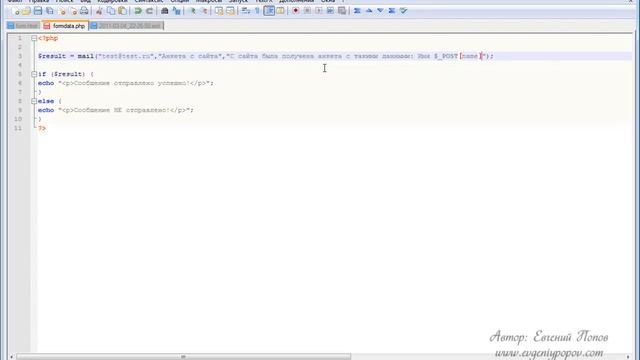Click $_POST text in line 3
This screenshot has width=640, height=360.
[446, 56]
